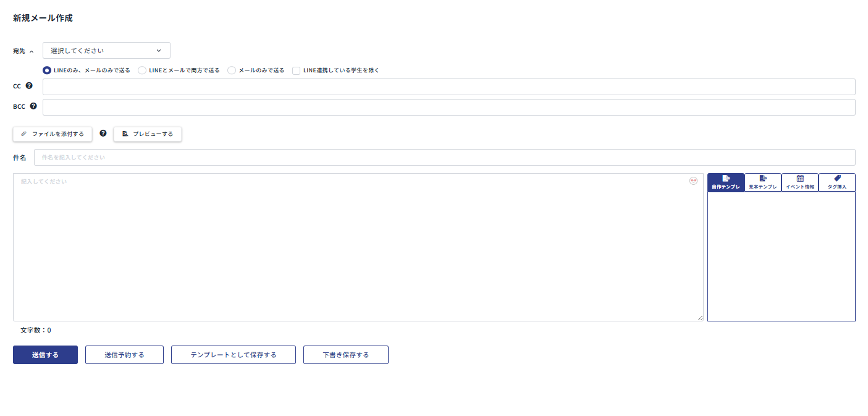Click the help icon next to CC

tap(29, 85)
